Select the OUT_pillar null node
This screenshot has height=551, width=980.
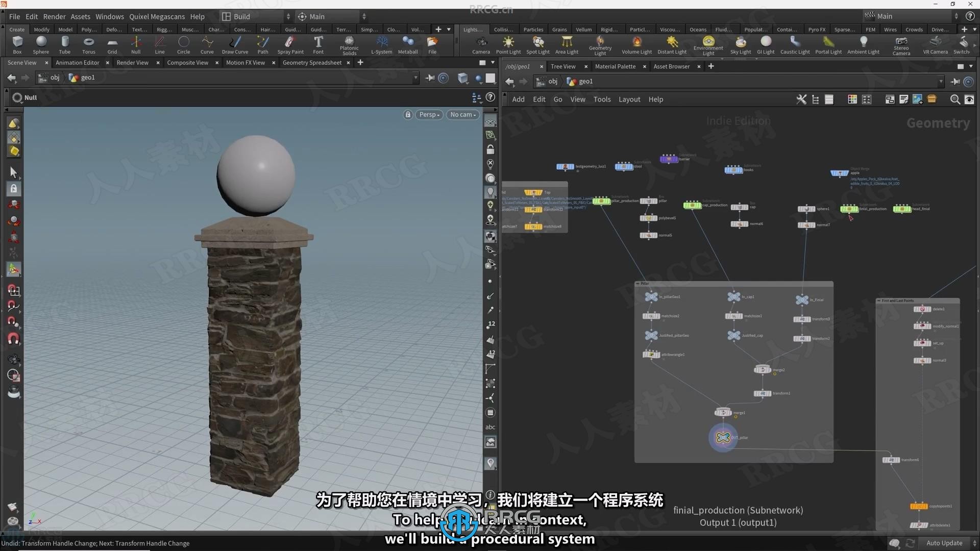pos(723,438)
